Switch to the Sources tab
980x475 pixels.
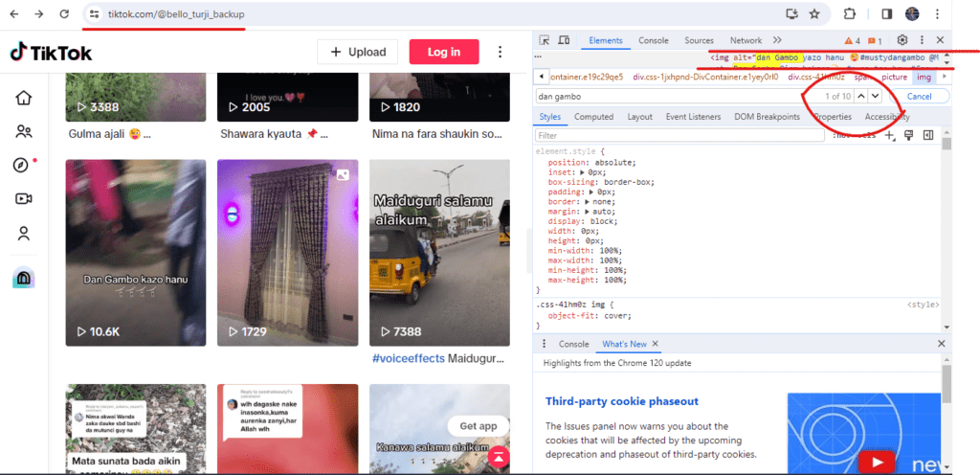pyautogui.click(x=699, y=40)
